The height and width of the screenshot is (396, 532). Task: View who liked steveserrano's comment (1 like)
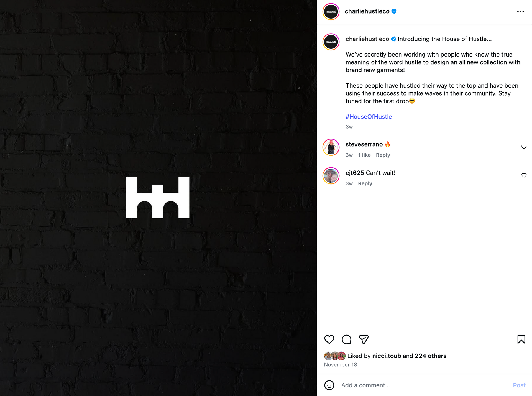point(364,155)
